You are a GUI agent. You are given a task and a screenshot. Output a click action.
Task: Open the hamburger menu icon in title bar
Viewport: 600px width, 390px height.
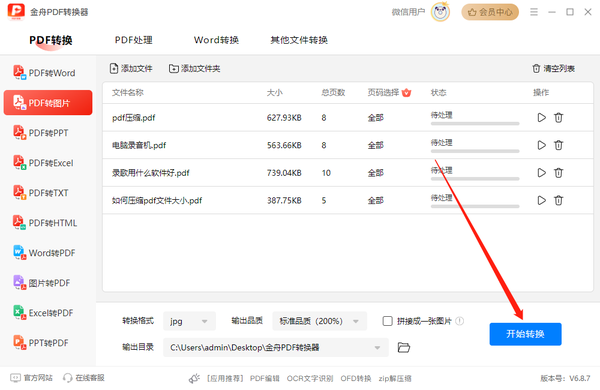(534, 12)
